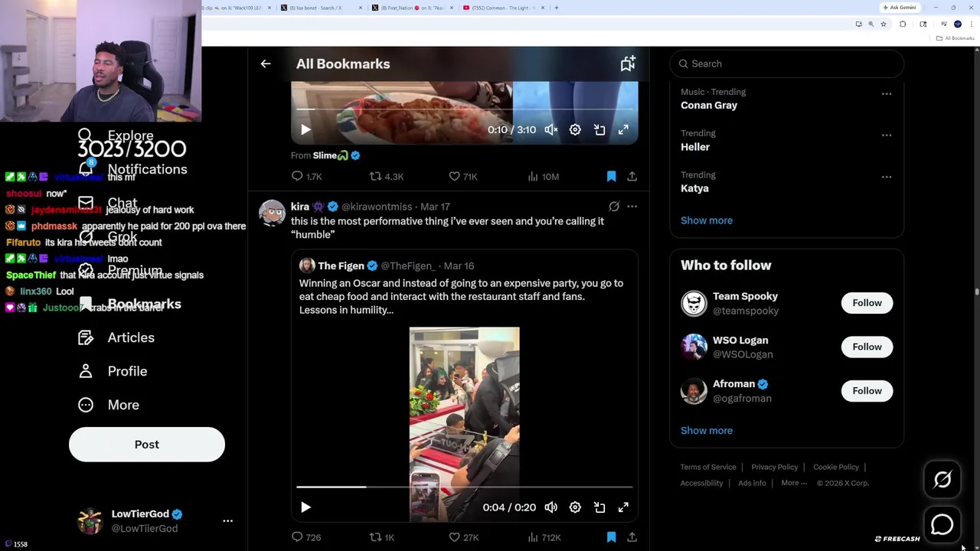This screenshot has width=980, height=551.
Task: Repost the post with 4.3K reposts
Action: coord(387,177)
